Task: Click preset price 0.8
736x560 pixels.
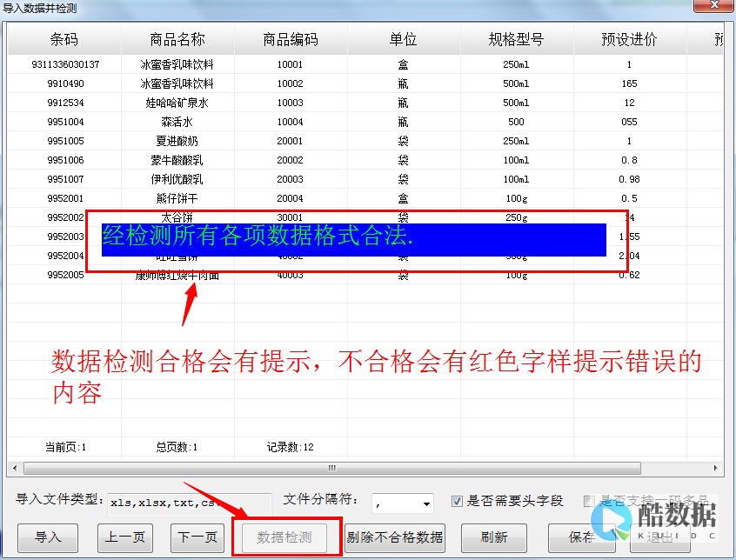Action: pos(630,160)
